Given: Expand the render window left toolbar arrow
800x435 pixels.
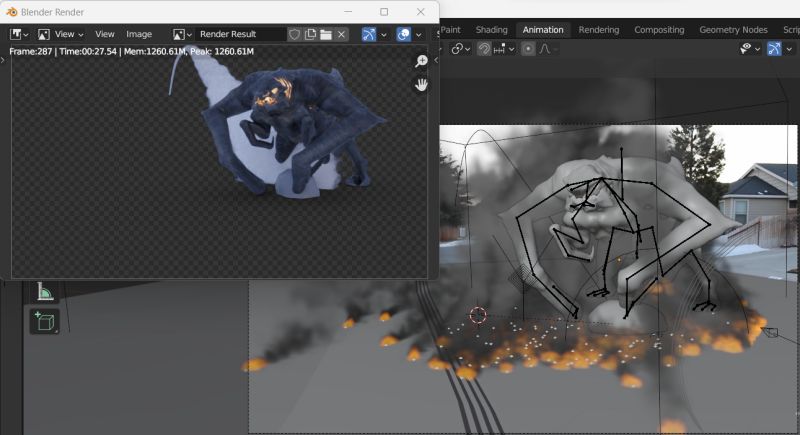Looking at the screenshot, I should [3, 60].
